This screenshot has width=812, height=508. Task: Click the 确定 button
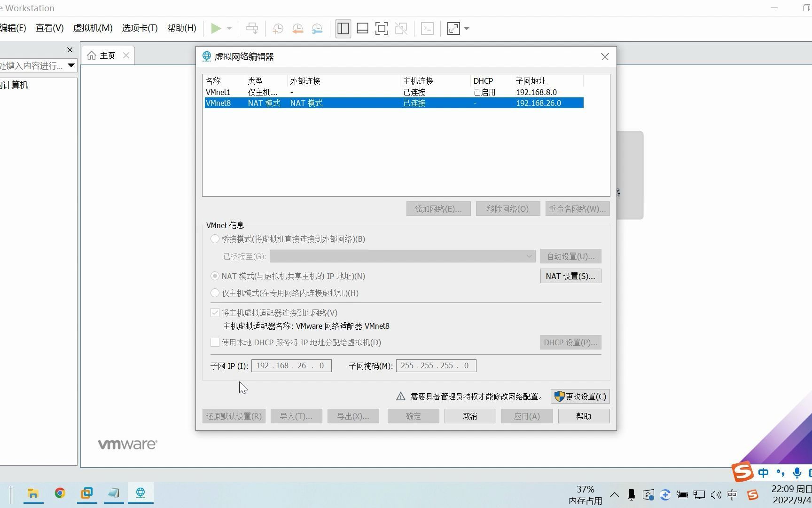(x=414, y=416)
